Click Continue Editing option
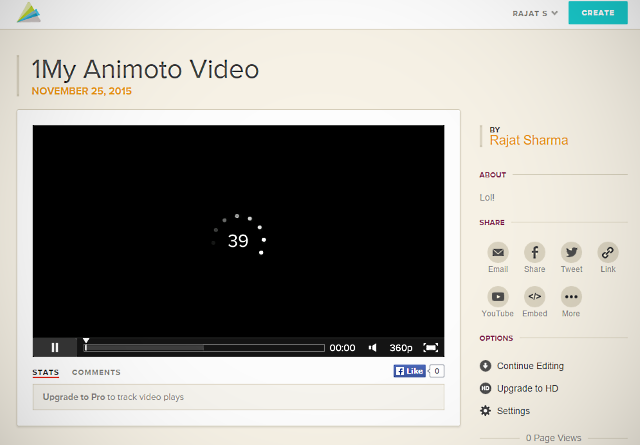Screen dimensions: 640x445 point(530,366)
